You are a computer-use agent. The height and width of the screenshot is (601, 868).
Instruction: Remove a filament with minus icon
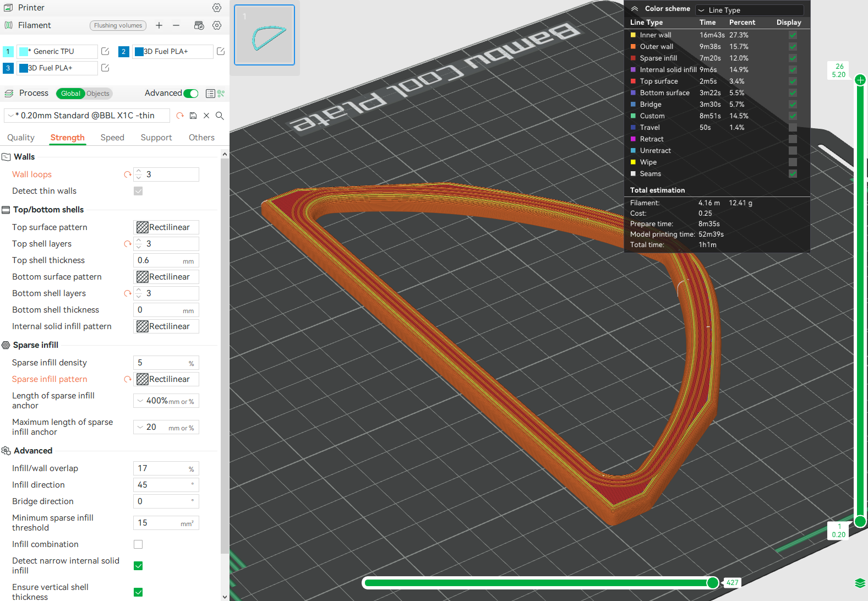coord(176,25)
